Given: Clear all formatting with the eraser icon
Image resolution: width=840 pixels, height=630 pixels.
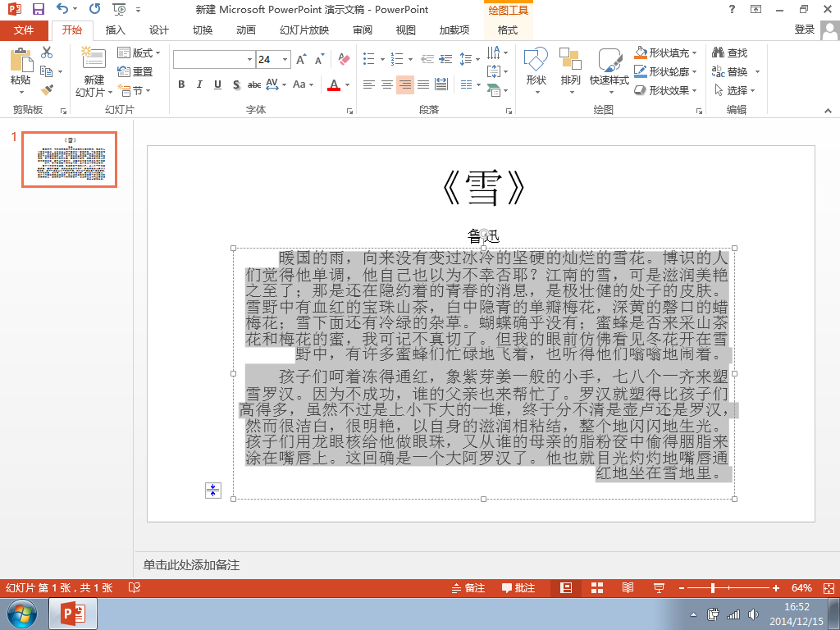Looking at the screenshot, I should point(344,59).
